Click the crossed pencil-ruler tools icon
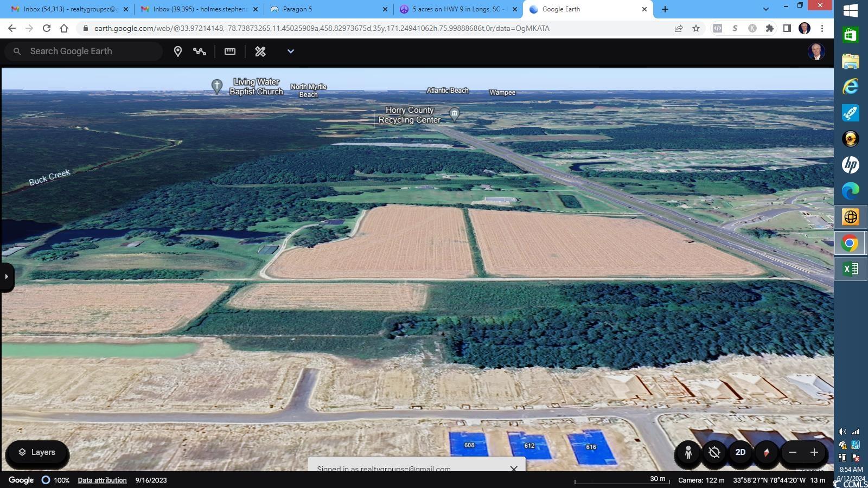The height and width of the screenshot is (488, 868). point(260,52)
